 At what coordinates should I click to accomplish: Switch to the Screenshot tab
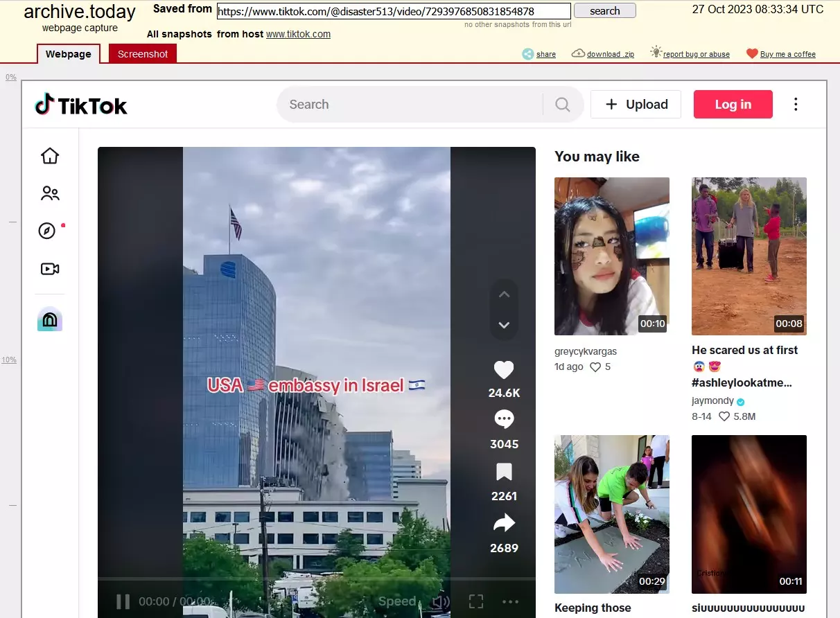143,54
